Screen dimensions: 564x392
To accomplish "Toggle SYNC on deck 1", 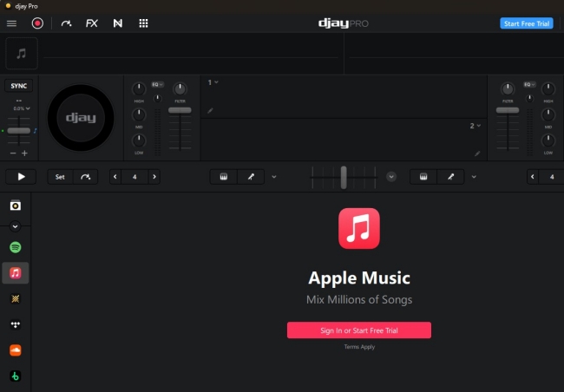I will [19, 86].
